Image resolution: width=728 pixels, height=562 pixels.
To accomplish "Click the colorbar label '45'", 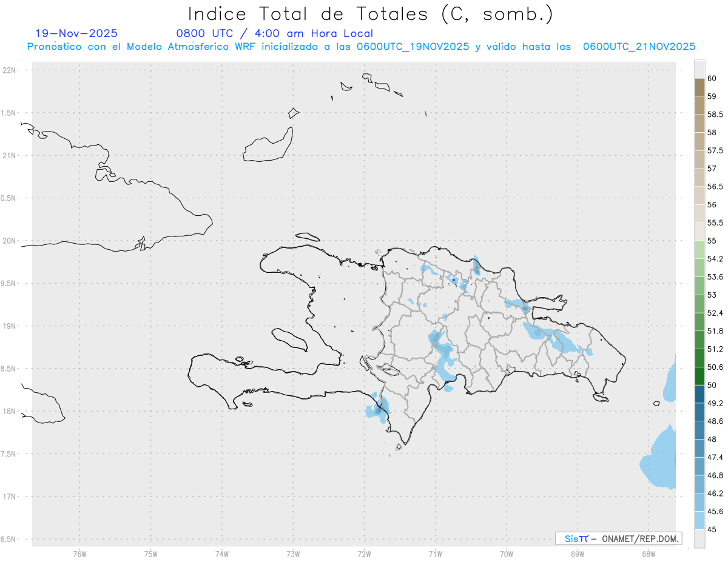I will coord(712,529).
